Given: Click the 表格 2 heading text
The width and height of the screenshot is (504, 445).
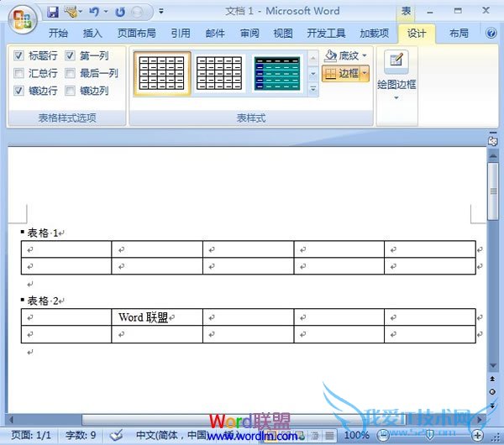Looking at the screenshot, I should click(43, 301).
